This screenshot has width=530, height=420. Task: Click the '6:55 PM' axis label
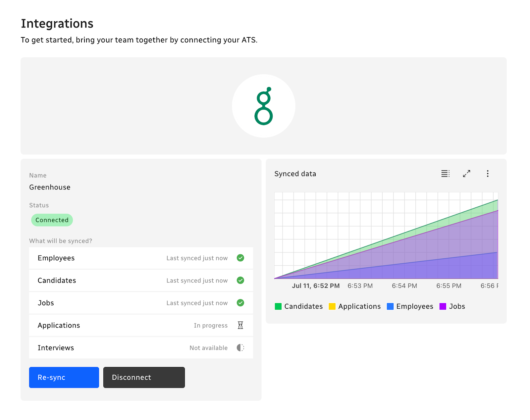tap(449, 286)
